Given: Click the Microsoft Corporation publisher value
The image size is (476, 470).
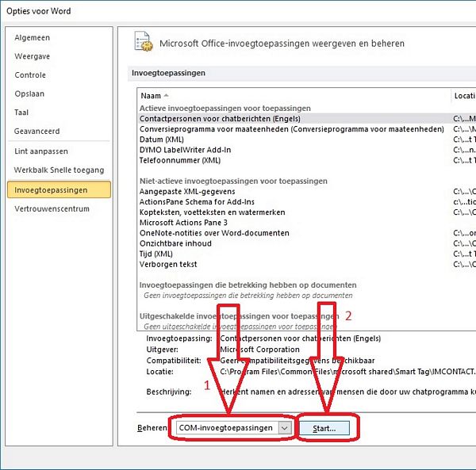Looking at the screenshot, I should click(x=259, y=350).
